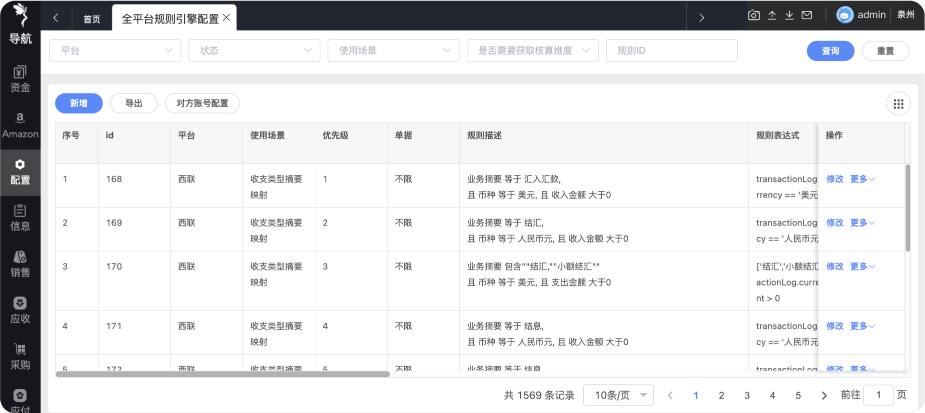This screenshot has height=413, width=925.
Task: Switch to the 首页 tab
Action: tap(91, 18)
